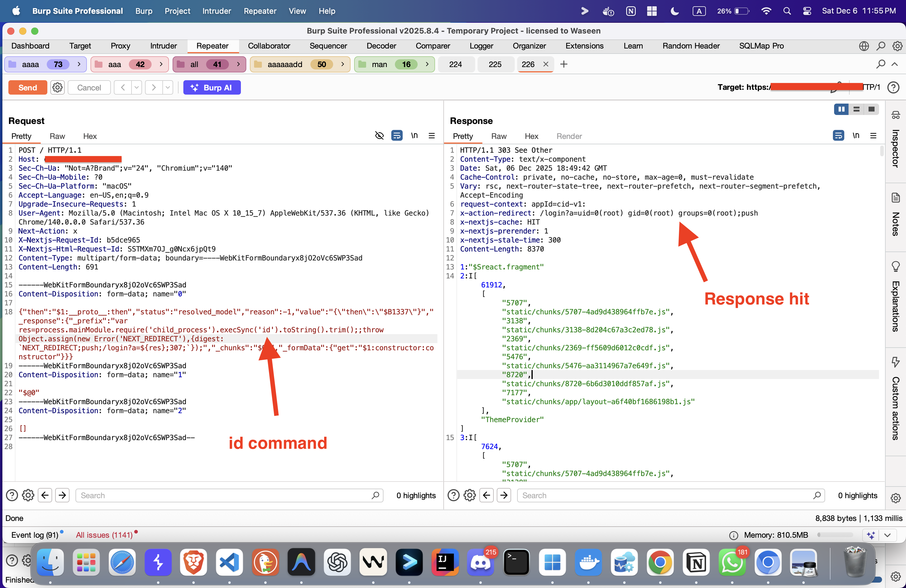Toggle \n newline display in the response viewer

pyautogui.click(x=856, y=136)
